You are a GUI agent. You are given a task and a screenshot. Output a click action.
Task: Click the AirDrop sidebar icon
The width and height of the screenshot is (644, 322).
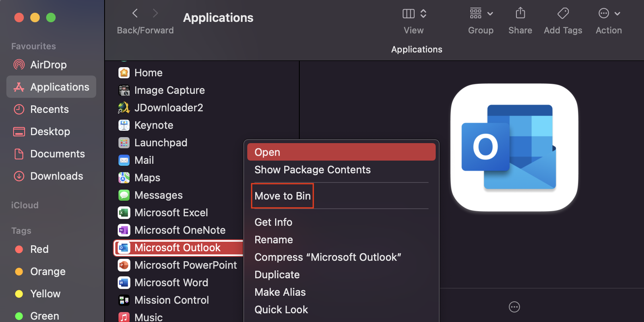(19, 64)
